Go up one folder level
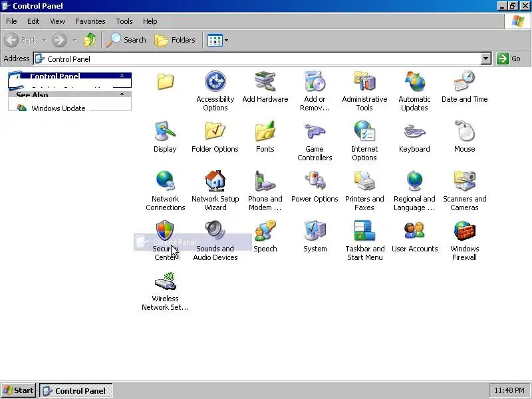The height and width of the screenshot is (399, 532). (x=90, y=40)
